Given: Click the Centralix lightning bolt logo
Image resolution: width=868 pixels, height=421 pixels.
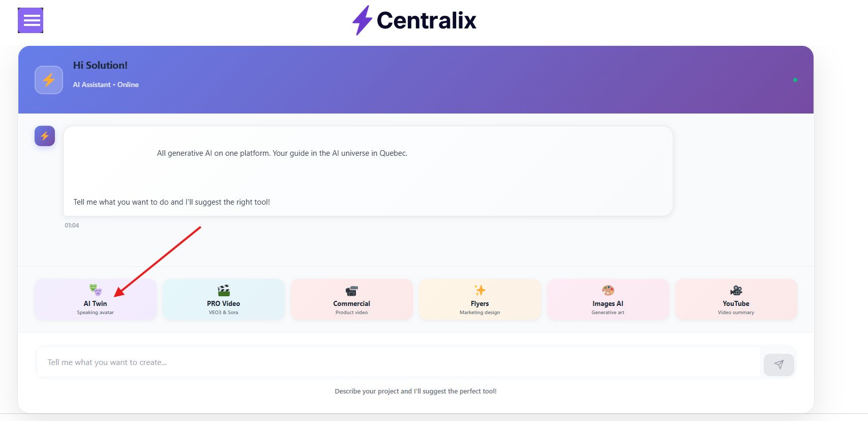Looking at the screenshot, I should (x=362, y=20).
